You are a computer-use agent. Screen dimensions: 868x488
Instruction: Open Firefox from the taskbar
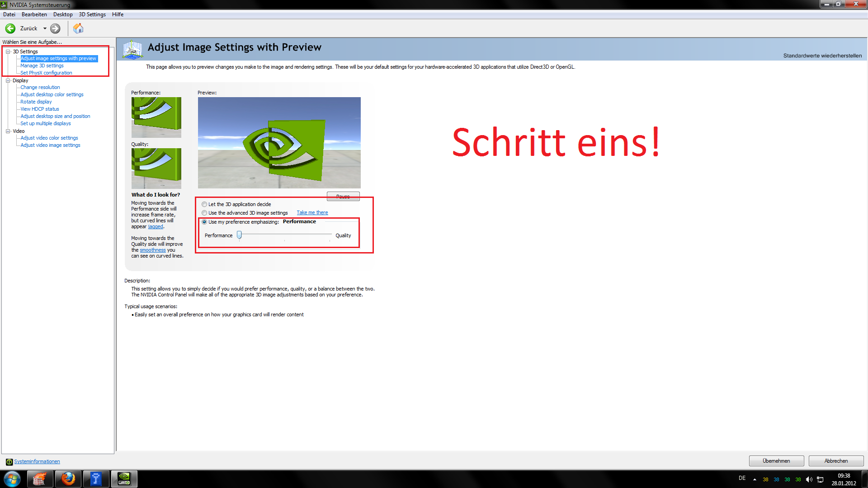click(x=68, y=479)
